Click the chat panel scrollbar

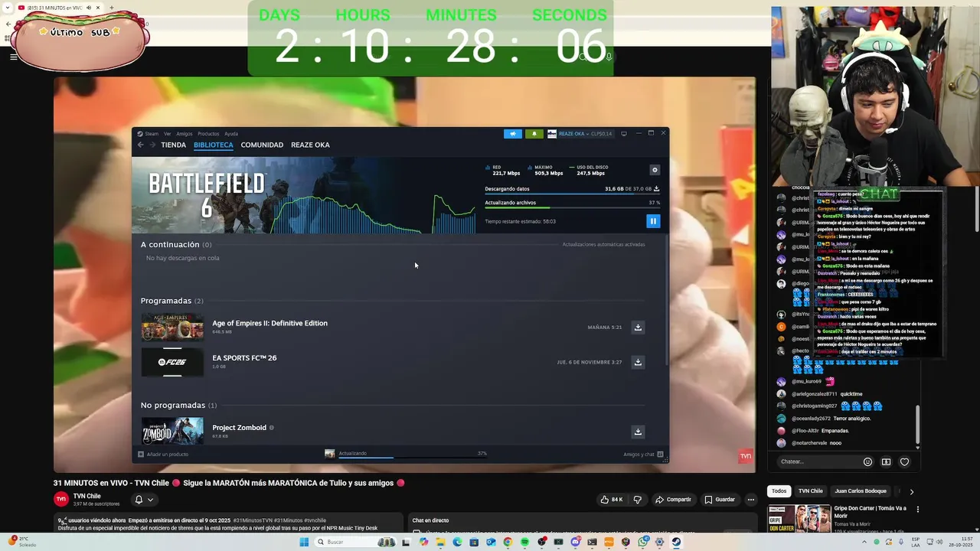click(917, 424)
